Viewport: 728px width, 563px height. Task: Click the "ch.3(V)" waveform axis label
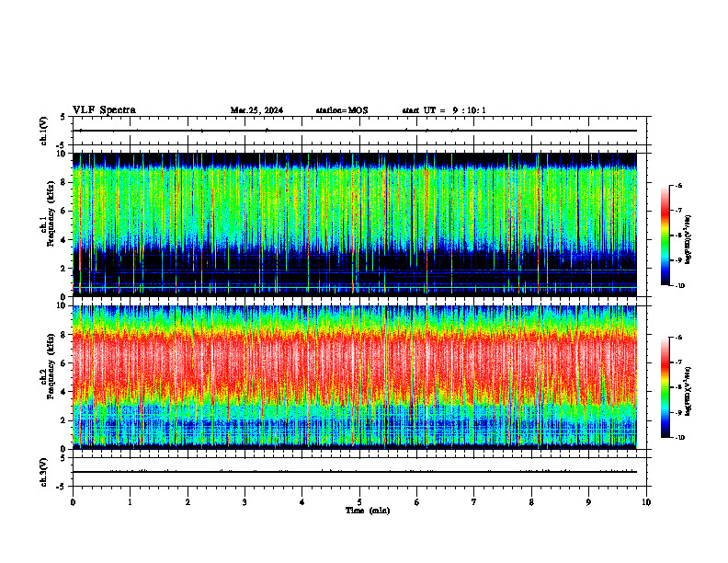point(44,472)
